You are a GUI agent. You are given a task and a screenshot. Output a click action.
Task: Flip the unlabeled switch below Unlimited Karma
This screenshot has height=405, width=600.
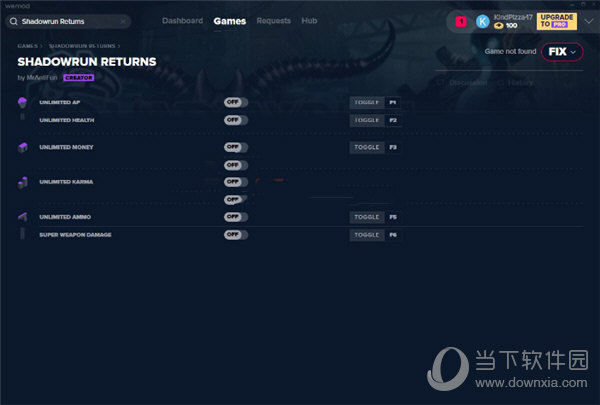tap(236, 199)
